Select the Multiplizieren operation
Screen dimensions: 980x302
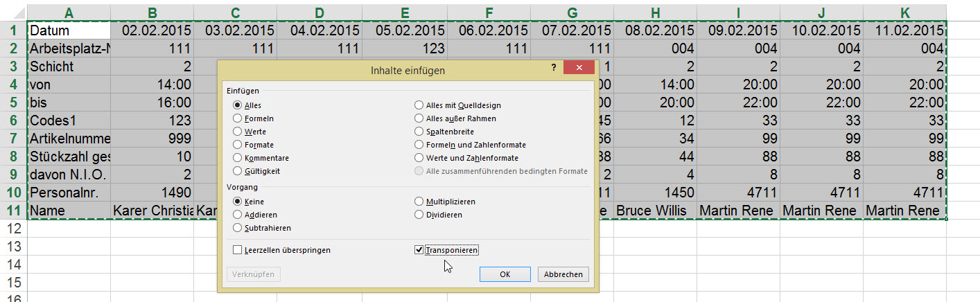click(x=419, y=202)
